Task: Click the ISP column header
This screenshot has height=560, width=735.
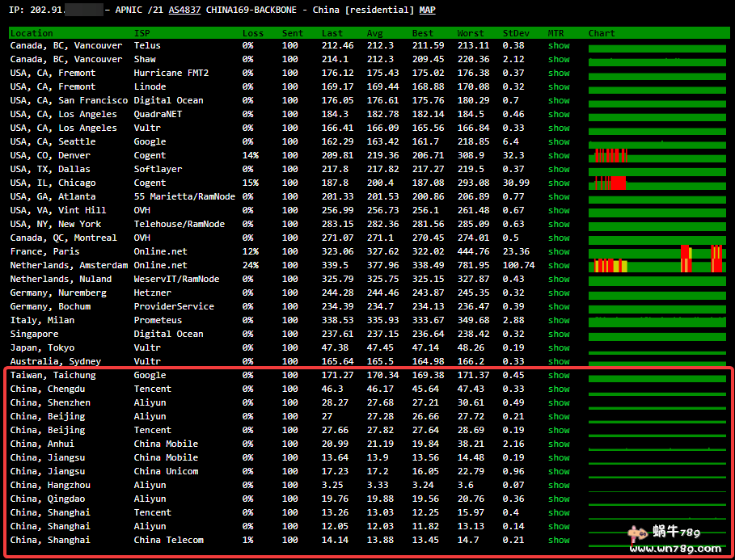Action: click(142, 33)
